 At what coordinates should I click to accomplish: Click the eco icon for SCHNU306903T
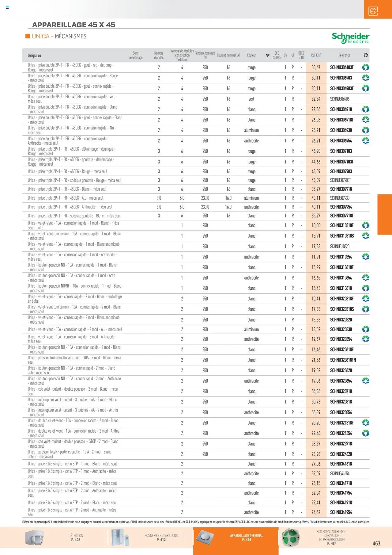pos(366,88)
